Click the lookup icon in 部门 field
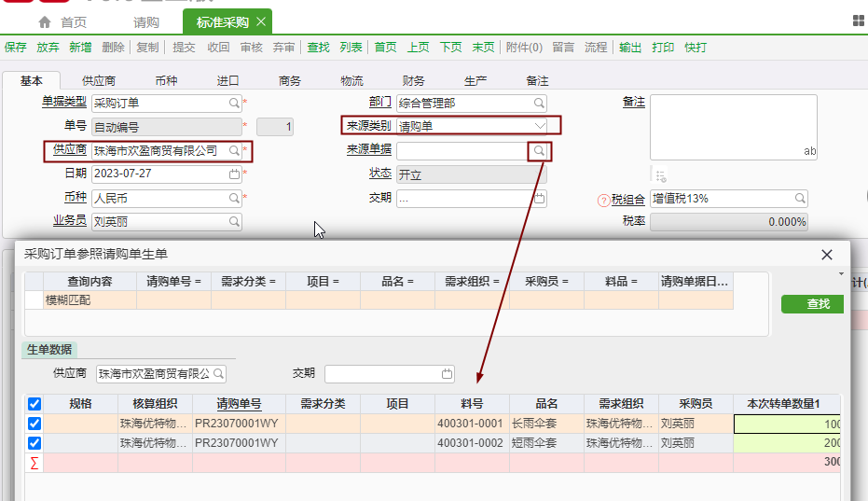 pos(539,103)
